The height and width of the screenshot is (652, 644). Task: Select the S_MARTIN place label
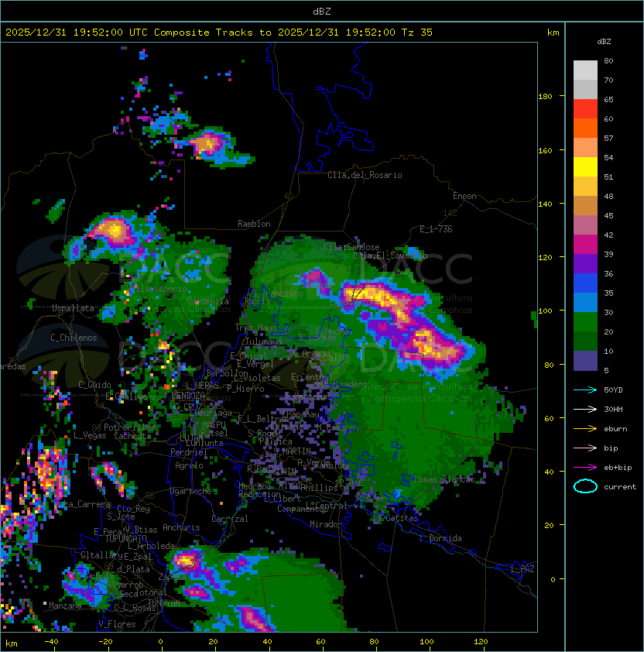coord(293,451)
